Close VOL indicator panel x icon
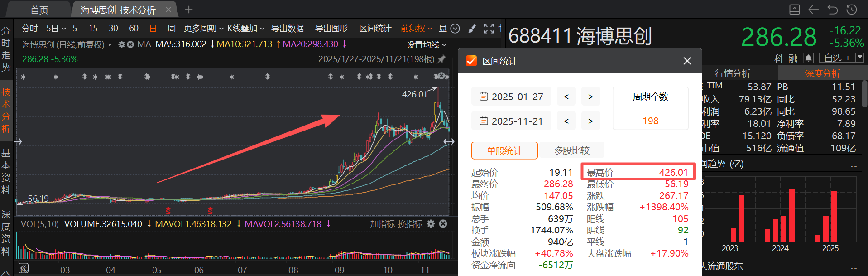 443,224
